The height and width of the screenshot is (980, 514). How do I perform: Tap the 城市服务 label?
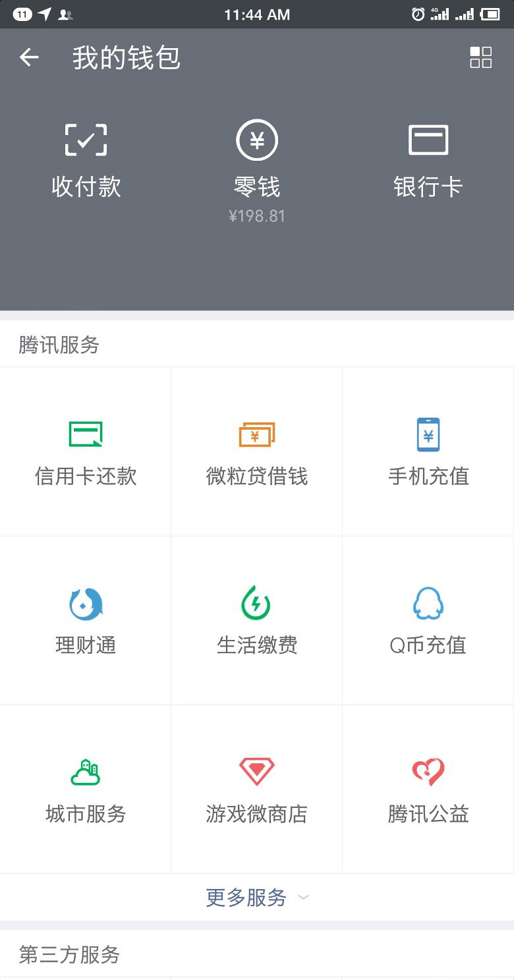tap(86, 814)
